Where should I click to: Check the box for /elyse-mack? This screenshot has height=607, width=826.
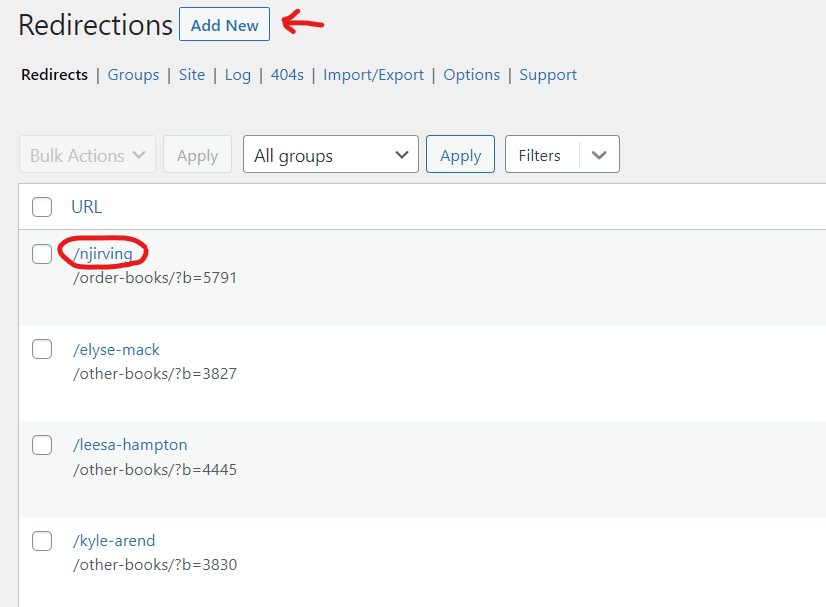coord(42,350)
